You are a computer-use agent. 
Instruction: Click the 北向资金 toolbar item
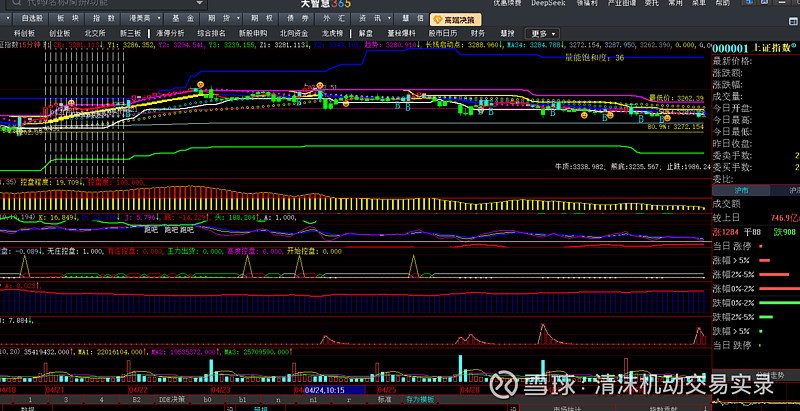coord(294,33)
